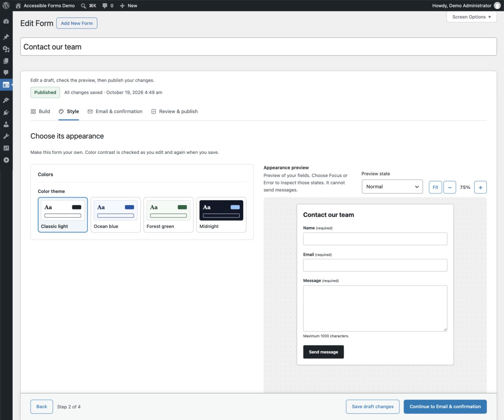Image resolution: width=504 pixels, height=420 pixels.
Task: Click the search icon in the admin bar
Action: coord(83,6)
